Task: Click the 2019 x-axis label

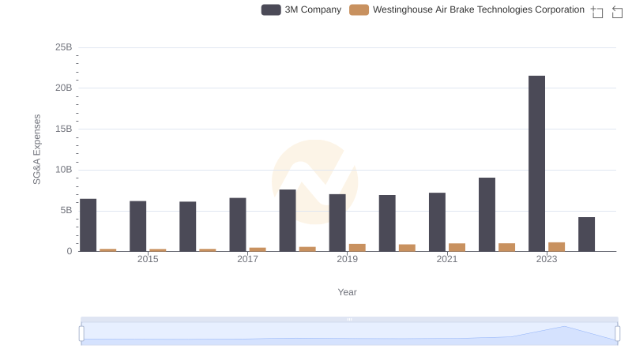Action: click(347, 259)
